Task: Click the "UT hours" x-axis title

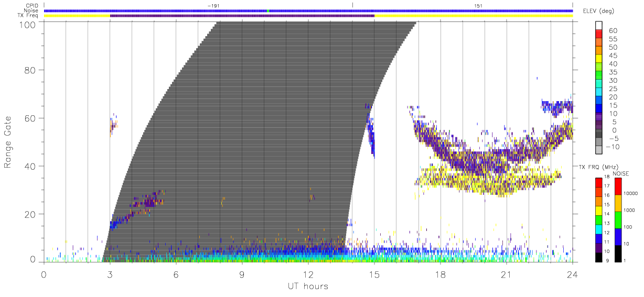Action: (307, 287)
